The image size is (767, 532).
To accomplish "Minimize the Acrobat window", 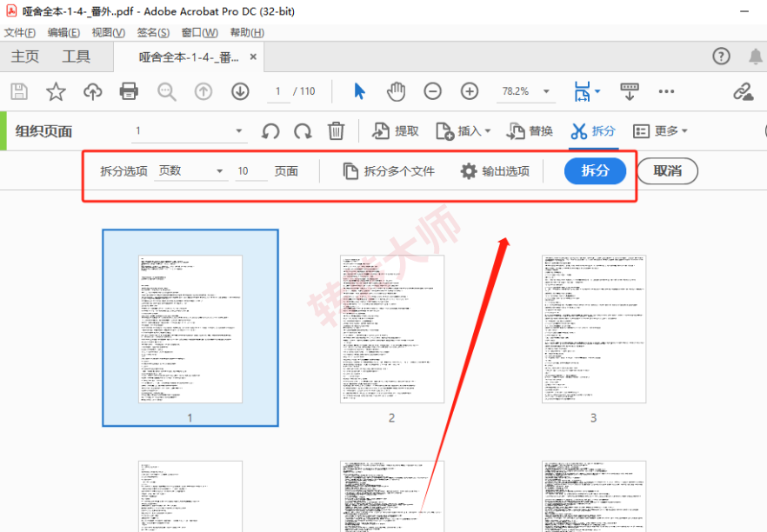I will [x=744, y=11].
